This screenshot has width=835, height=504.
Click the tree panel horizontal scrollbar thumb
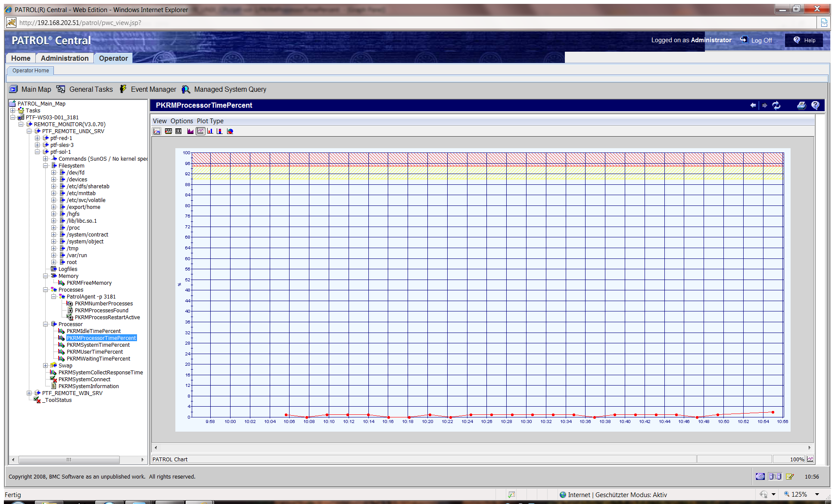coord(69,460)
